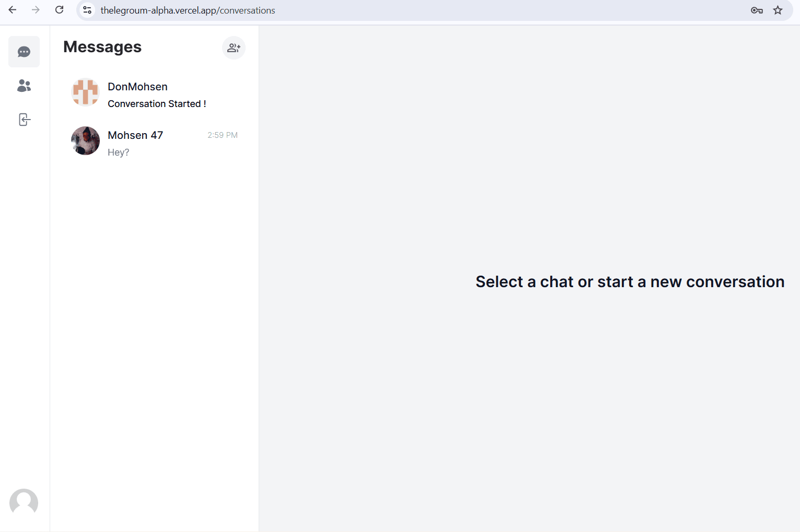Start a new group chat
Image resolution: width=800 pixels, height=532 pixels.
(234, 48)
